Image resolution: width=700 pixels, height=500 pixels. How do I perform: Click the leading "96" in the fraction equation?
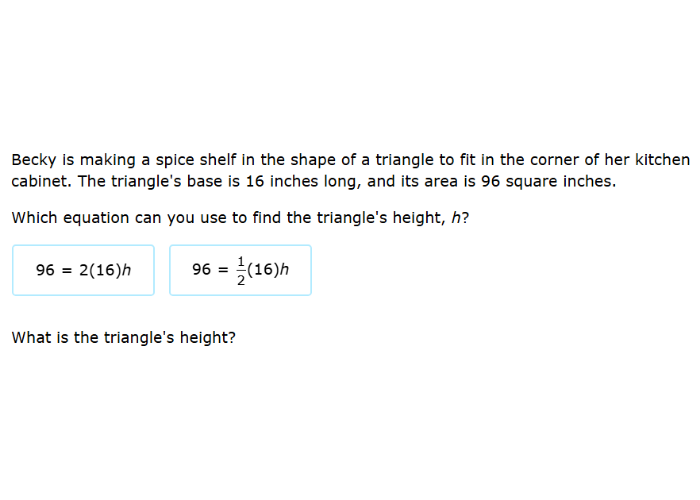coord(201,270)
